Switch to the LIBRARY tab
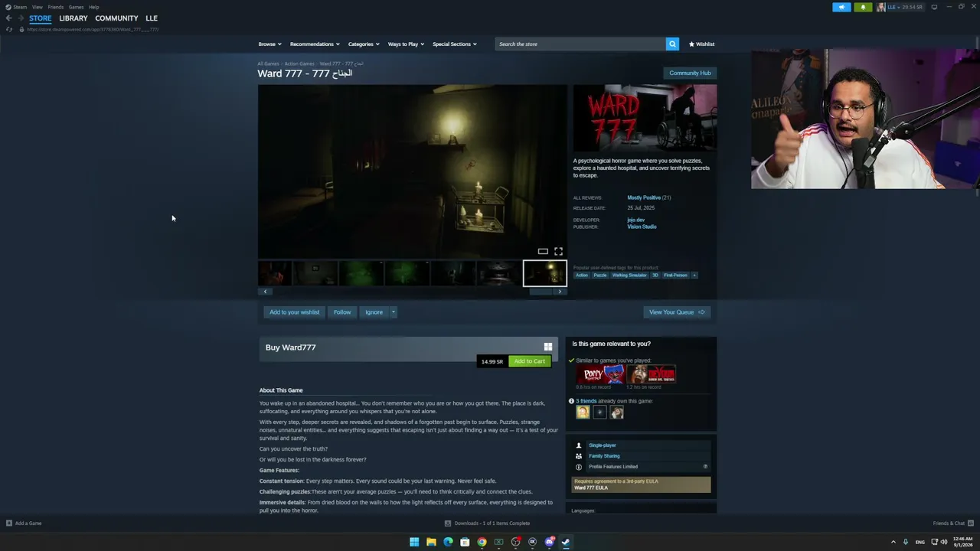980x551 pixels. (73, 18)
